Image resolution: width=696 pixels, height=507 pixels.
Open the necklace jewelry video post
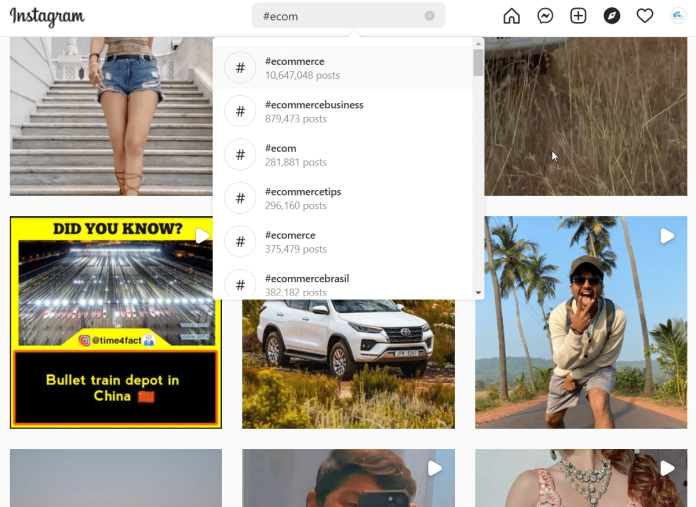click(x=581, y=478)
